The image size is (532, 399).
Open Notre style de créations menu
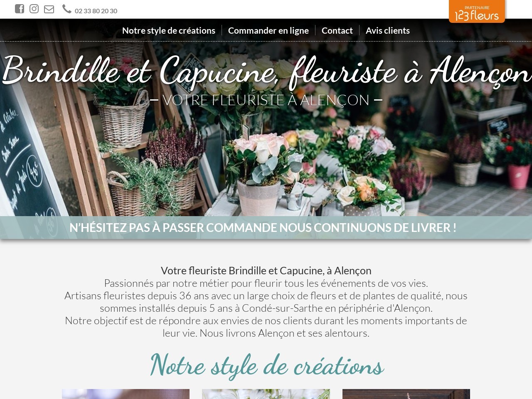tap(169, 30)
